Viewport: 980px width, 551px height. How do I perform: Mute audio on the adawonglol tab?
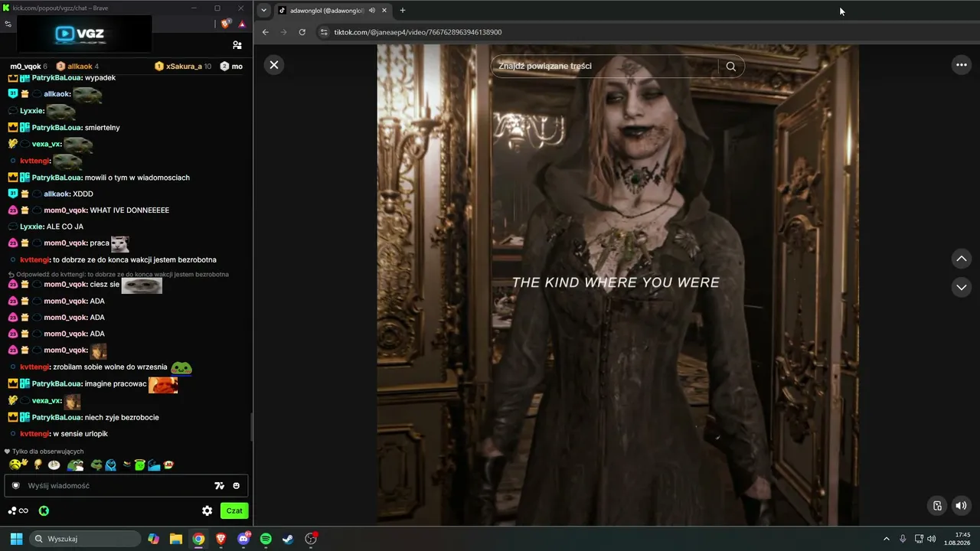coord(372,11)
